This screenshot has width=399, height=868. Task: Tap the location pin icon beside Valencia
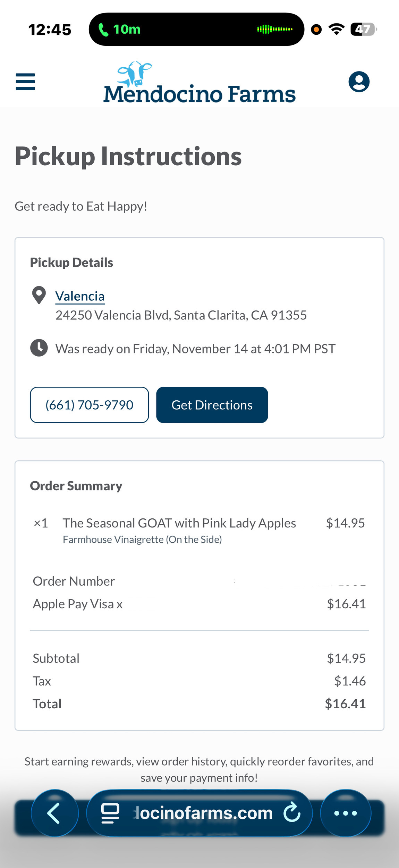[39, 295]
